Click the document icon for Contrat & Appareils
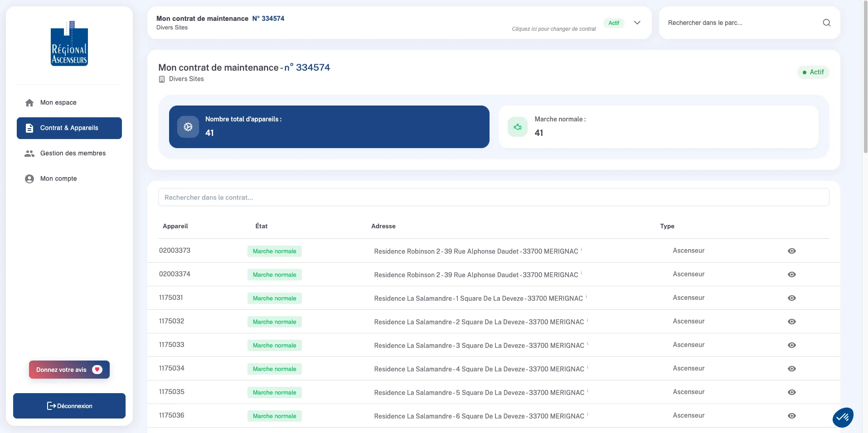Screen dimensions: 868x433 [29, 128]
